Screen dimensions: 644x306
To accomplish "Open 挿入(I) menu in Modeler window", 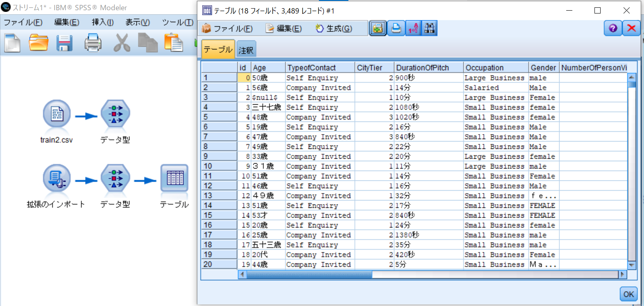I will coord(102,22).
